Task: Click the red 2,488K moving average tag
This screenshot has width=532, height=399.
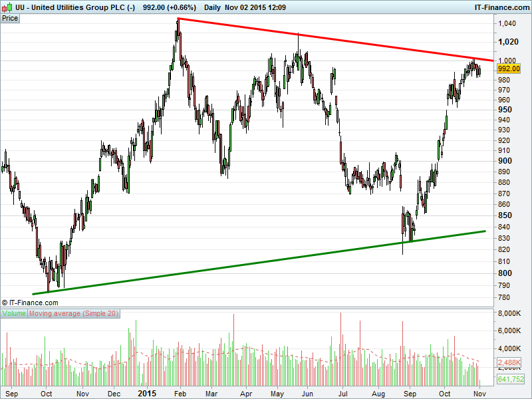Action: [x=509, y=362]
